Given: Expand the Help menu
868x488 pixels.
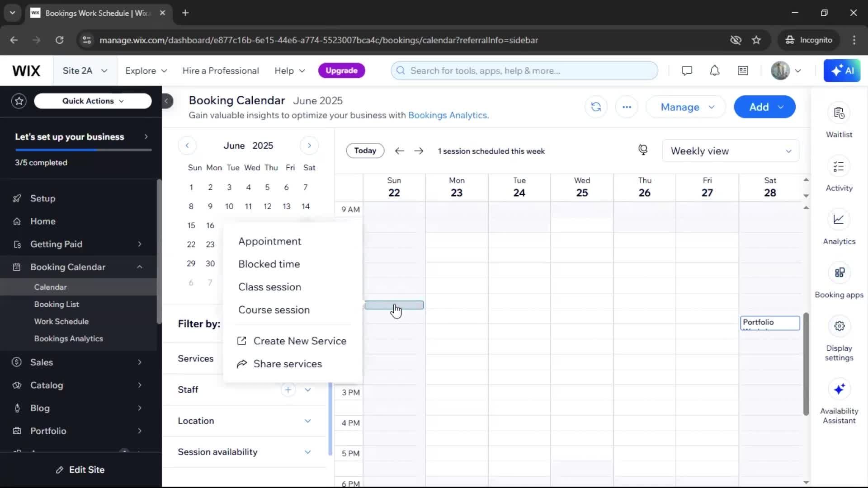Looking at the screenshot, I should coord(290,70).
